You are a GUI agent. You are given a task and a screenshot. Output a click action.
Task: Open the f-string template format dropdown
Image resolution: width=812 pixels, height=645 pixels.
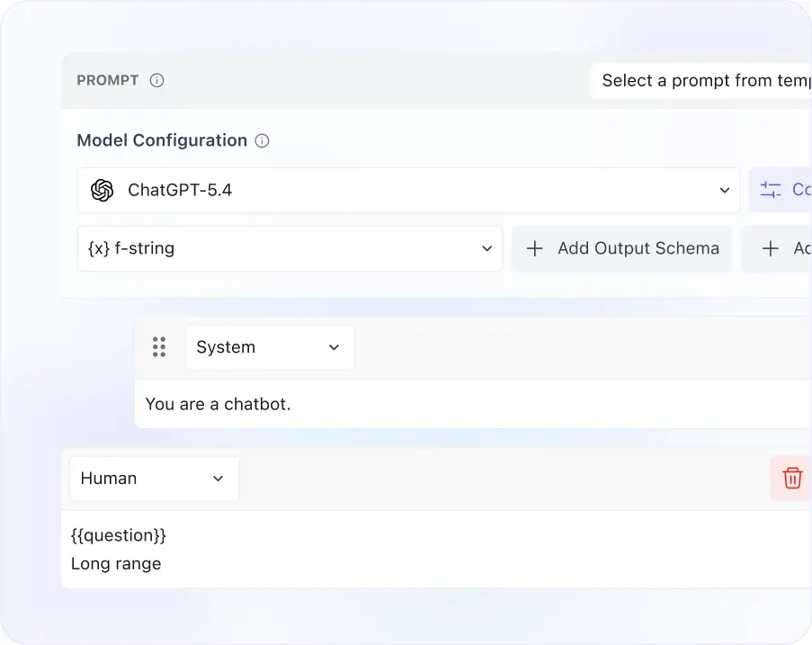[290, 248]
